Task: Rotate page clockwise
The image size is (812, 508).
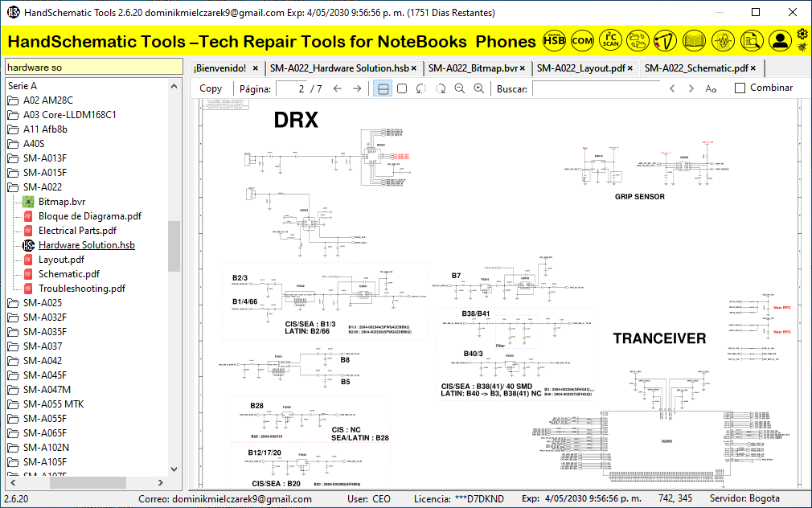Action: tap(441, 88)
